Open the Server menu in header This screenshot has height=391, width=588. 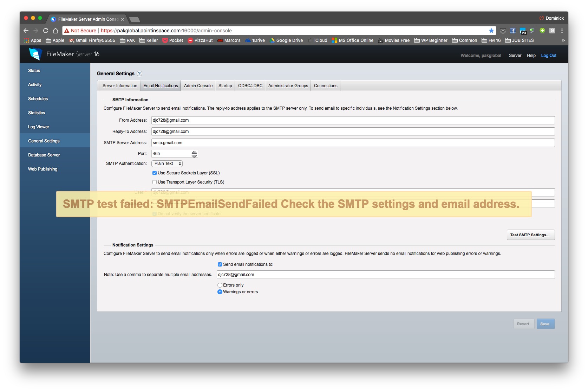click(x=515, y=56)
